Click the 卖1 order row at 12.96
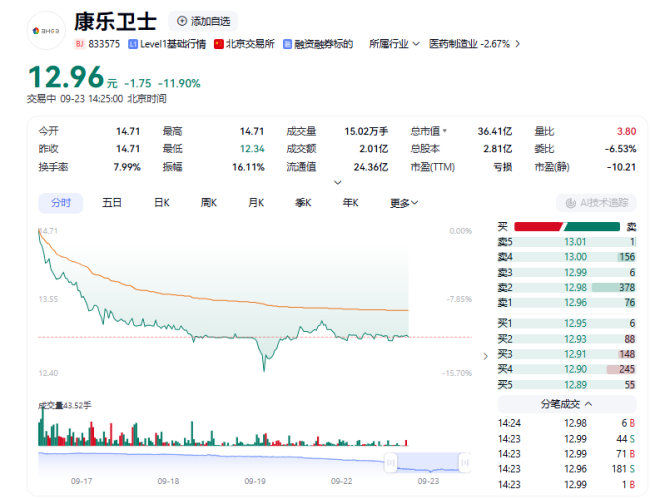Image resolution: width=650 pixels, height=499 pixels. (566, 303)
